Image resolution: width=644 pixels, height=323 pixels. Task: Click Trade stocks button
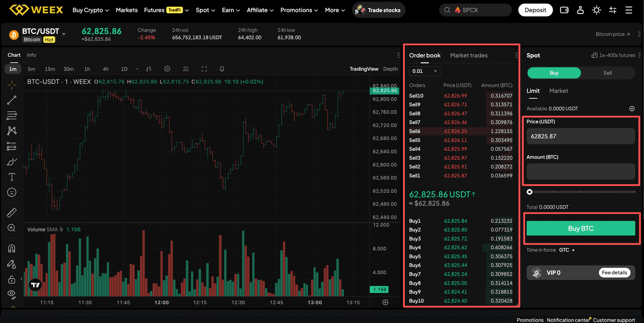379,10
